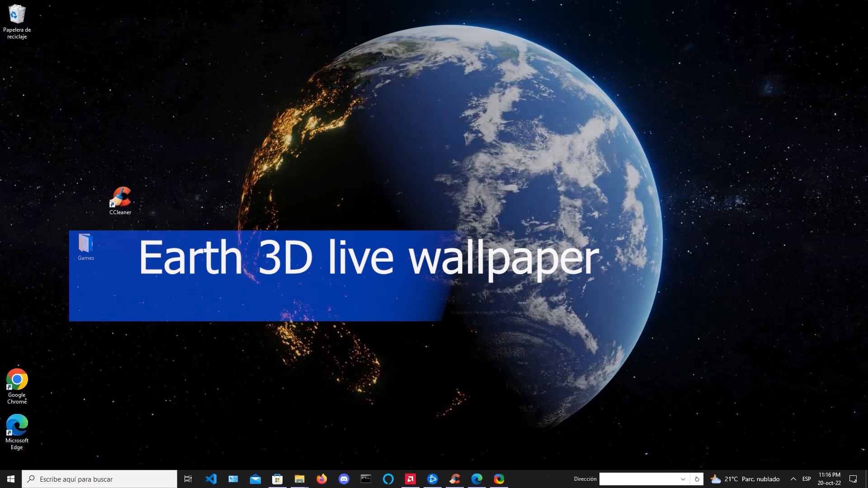This screenshot has height=488, width=868.
Task: Launch Command Prompt from the taskbar
Action: pos(366,479)
